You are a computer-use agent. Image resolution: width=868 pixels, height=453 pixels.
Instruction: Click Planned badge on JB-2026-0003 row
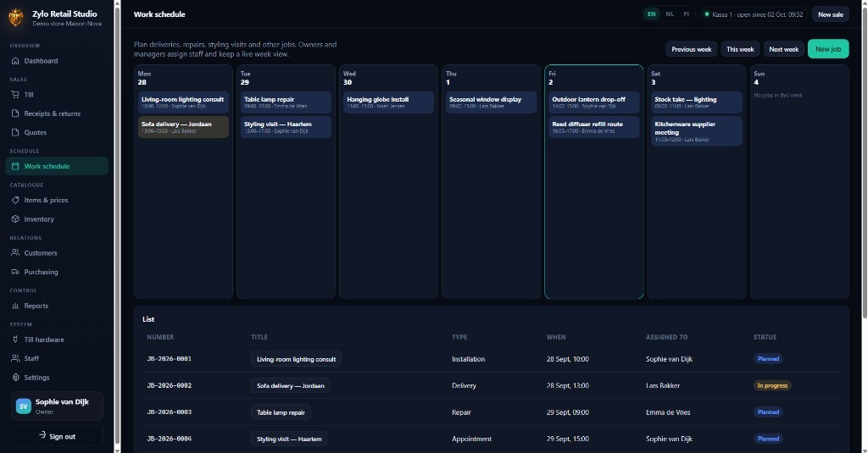pyautogui.click(x=768, y=412)
